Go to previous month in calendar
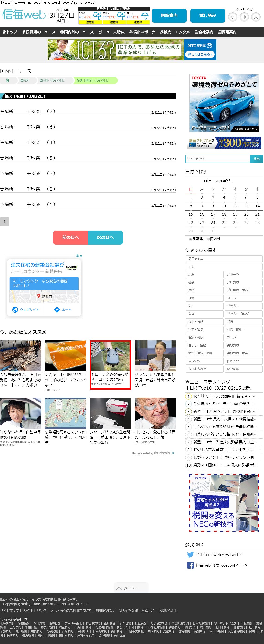The height and width of the screenshot is (644, 264). [207, 181]
